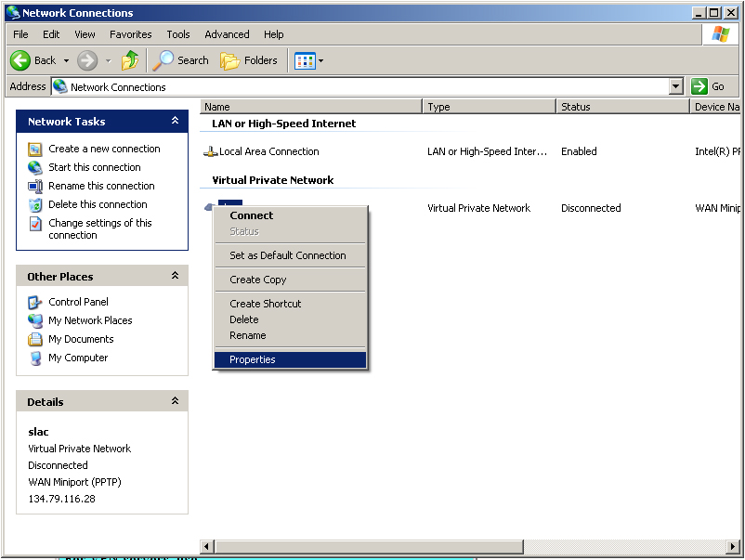Collapse the Other Places panel
The image size is (745, 560).
[x=175, y=276]
